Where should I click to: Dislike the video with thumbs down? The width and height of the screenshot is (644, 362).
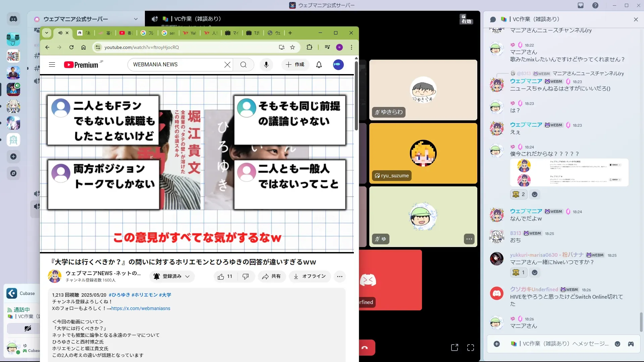pos(246,277)
